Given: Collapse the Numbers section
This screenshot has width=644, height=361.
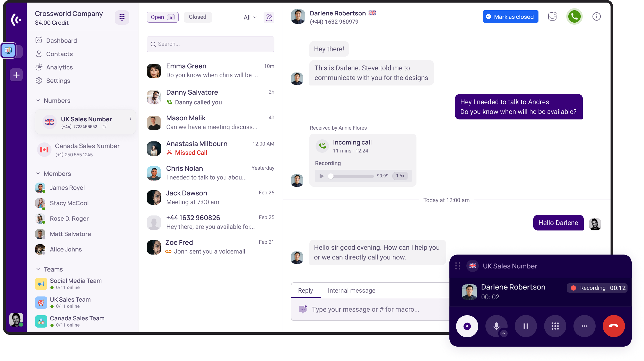Looking at the screenshot, I should click(x=38, y=101).
